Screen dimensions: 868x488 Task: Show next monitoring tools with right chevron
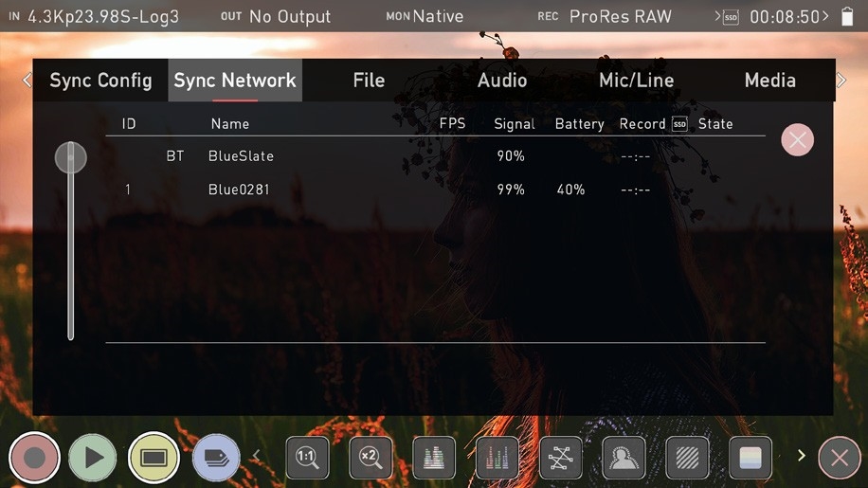pyautogui.click(x=802, y=456)
